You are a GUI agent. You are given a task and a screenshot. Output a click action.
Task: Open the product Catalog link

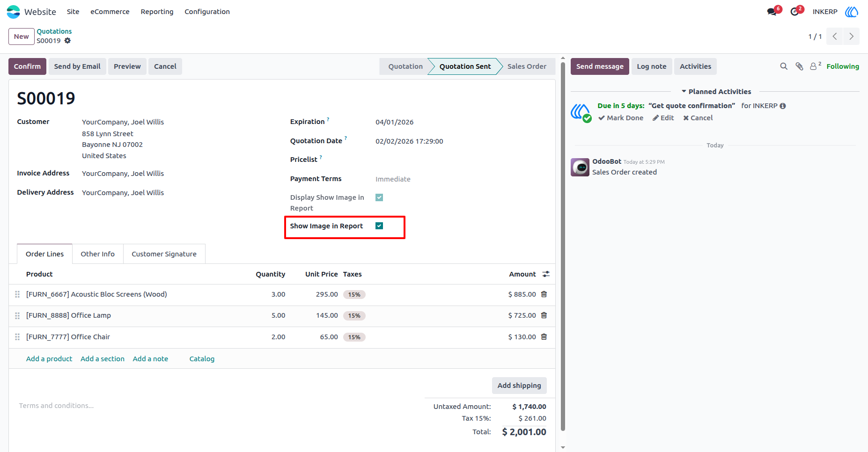tap(202, 359)
